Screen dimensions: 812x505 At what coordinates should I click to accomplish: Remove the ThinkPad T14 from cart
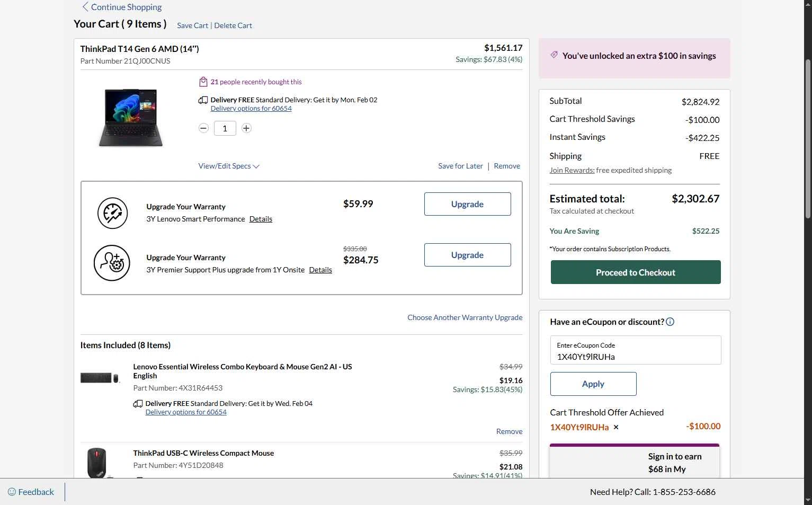(x=507, y=166)
